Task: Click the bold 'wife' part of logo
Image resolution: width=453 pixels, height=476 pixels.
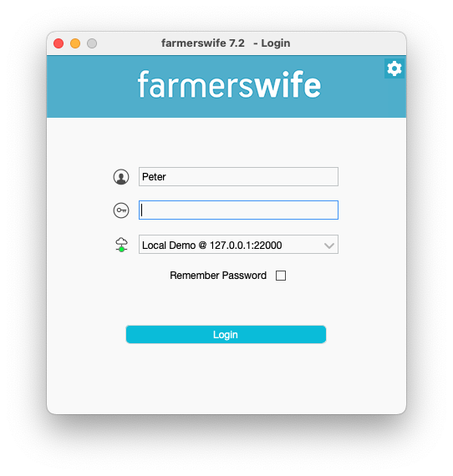Action: pyautogui.click(x=288, y=84)
